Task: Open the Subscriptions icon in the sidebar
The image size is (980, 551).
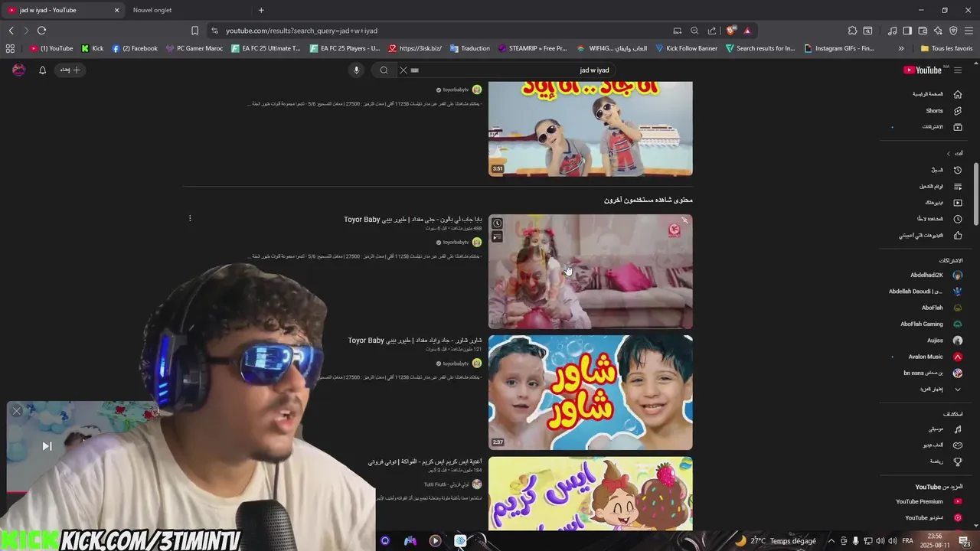Action: tap(958, 126)
